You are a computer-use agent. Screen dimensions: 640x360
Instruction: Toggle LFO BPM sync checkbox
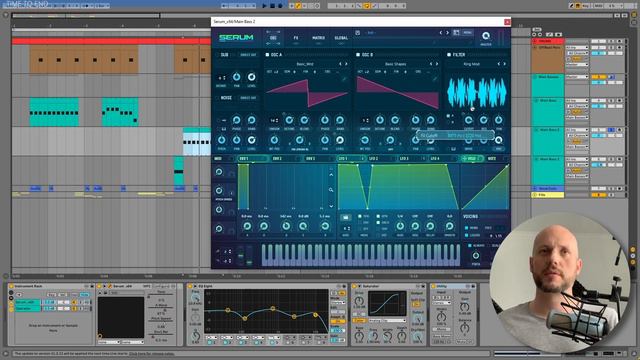point(378,216)
